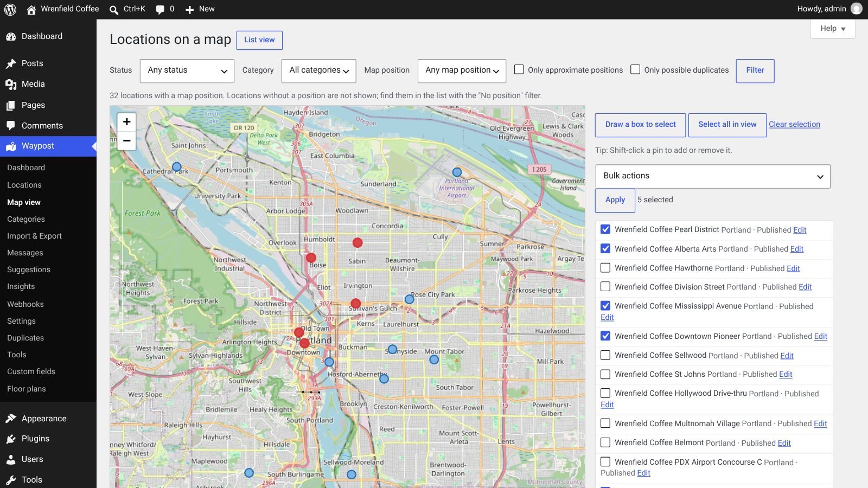Check Wrenfield Coffee St Johns
This screenshot has width=868, height=488.
point(605,374)
